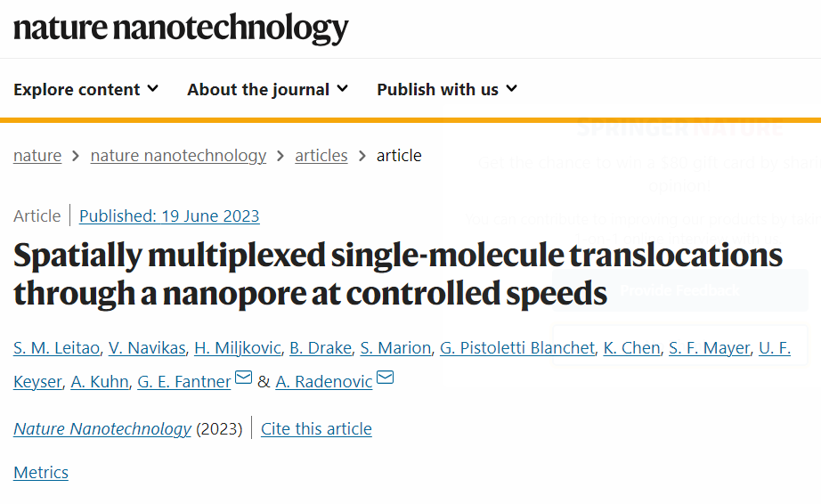The height and width of the screenshot is (504, 821).
Task: View author V. Navikas
Action: pos(147,347)
